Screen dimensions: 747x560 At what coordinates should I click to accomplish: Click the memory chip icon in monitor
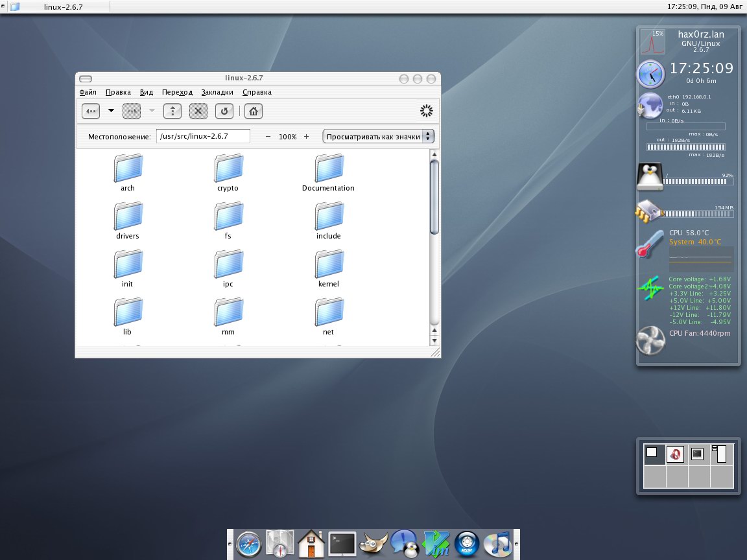pos(649,211)
